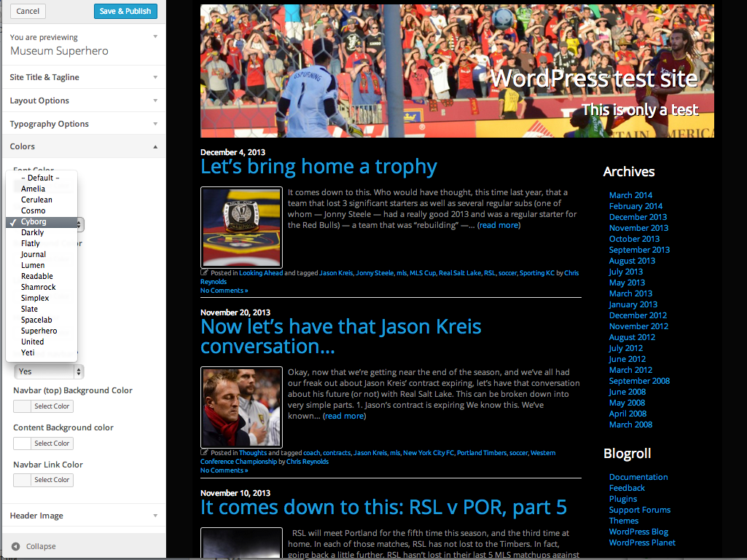Open the trophy ring post thumbnail
The image size is (747, 560).
[x=241, y=227]
